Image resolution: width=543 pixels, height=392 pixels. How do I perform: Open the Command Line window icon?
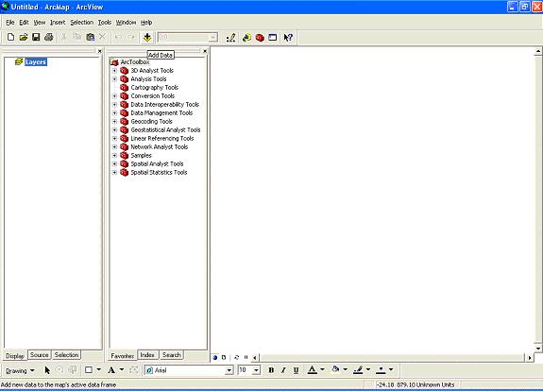[x=273, y=38]
